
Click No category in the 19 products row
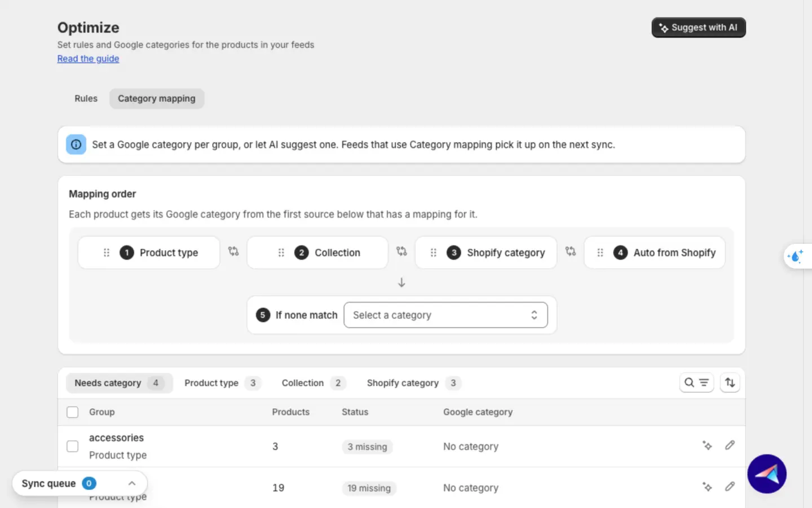tap(471, 488)
